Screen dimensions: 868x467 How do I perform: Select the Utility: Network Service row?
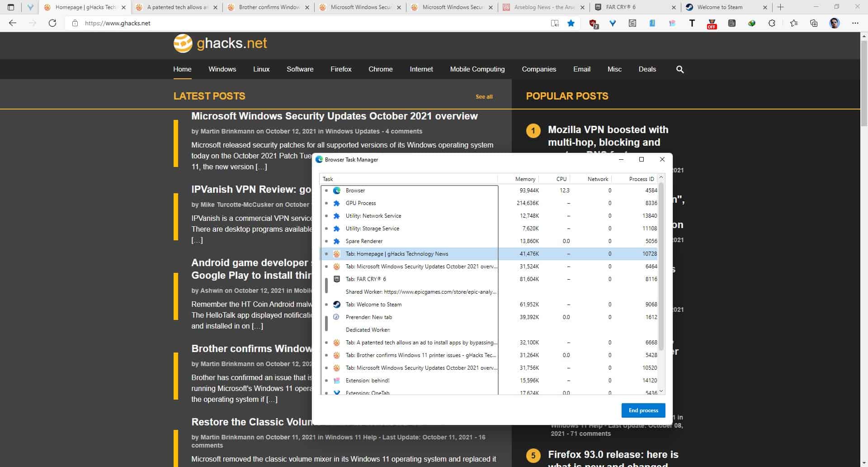point(489,216)
